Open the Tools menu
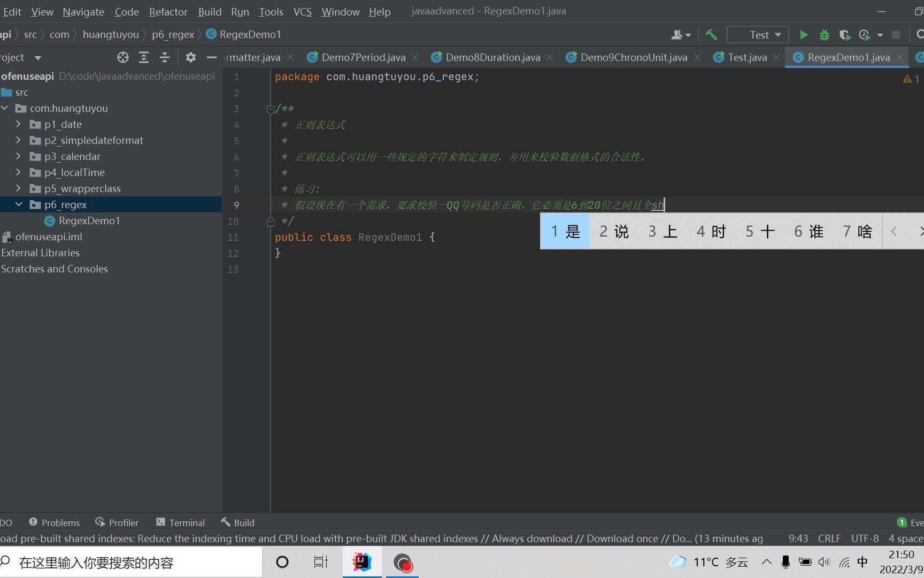Image resolution: width=924 pixels, height=578 pixels. 271,12
